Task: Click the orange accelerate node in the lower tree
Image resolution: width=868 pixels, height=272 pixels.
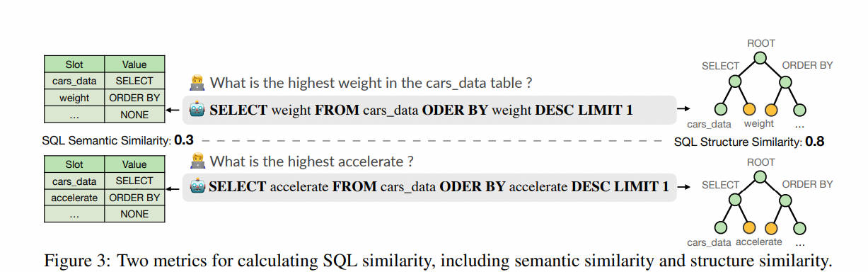Action: point(749,228)
